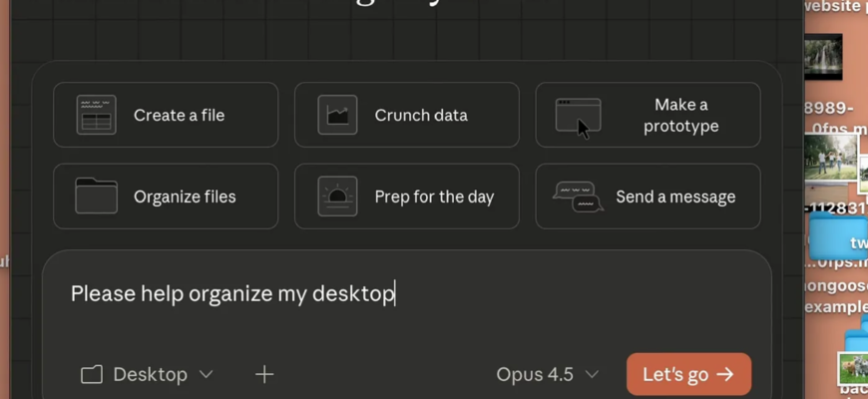
Task: Select the dog photo thumbnail on desktop
Action: pos(854,368)
